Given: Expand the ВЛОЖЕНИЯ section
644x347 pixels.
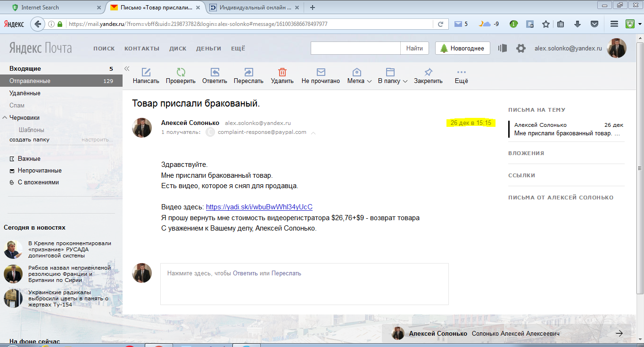Looking at the screenshot, I should pos(526,153).
